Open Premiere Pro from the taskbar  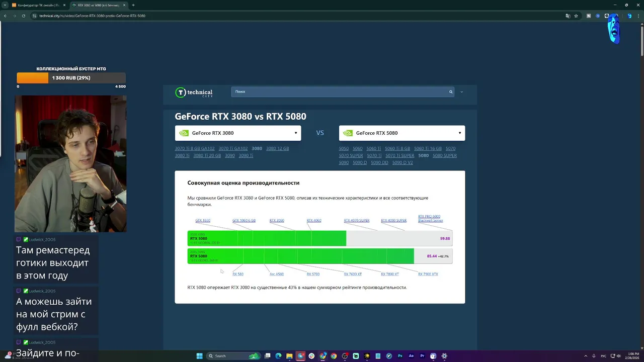tap(422, 356)
